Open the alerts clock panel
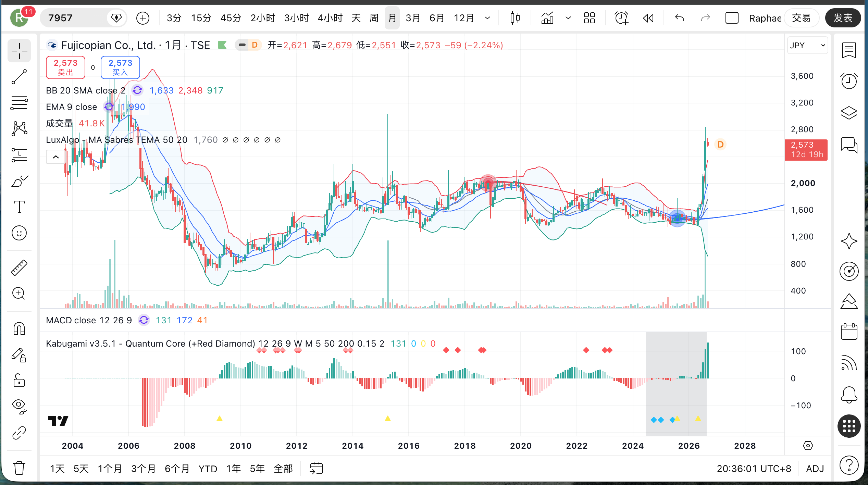 [x=849, y=81]
